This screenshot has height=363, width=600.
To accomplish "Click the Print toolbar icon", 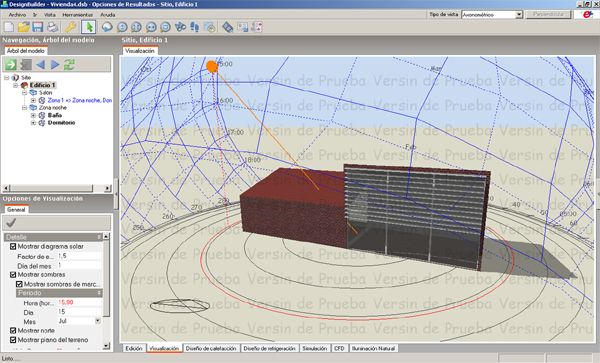I will (x=52, y=27).
